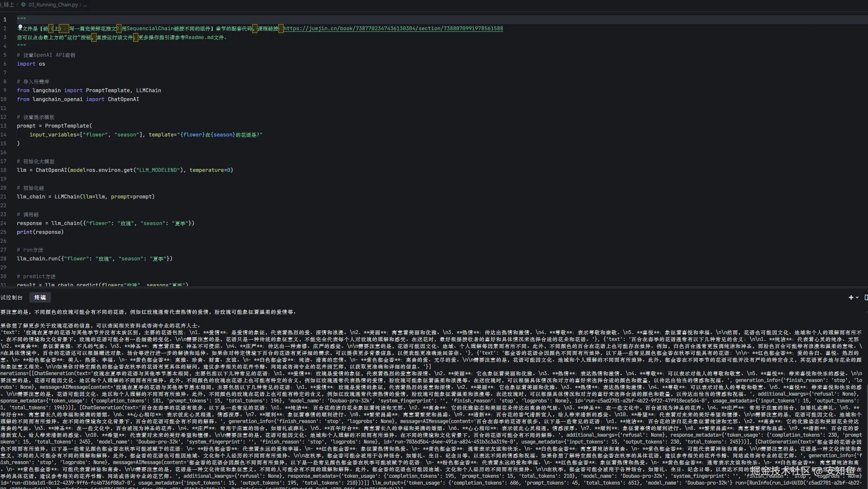The width and height of the screenshot is (868, 489).
Task: Click line number 24 in the gutter
Action: (4, 223)
